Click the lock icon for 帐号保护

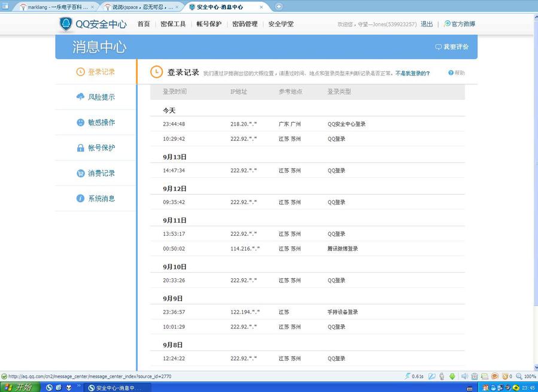(80, 148)
